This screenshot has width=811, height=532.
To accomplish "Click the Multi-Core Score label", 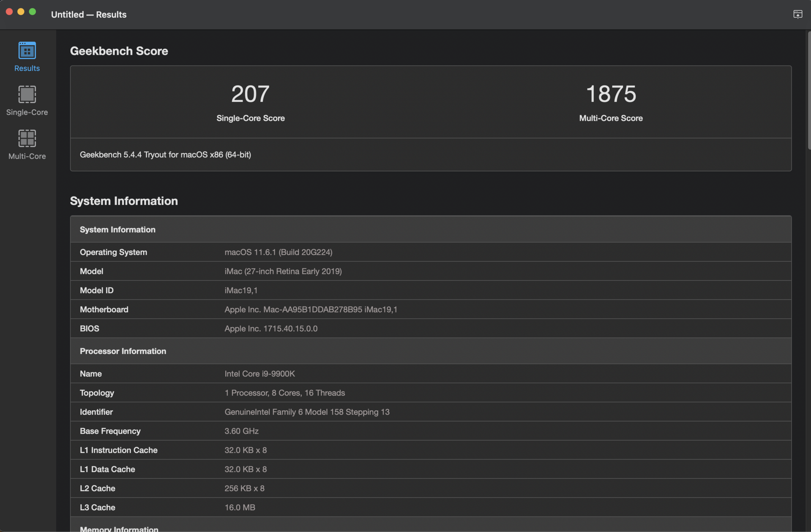I will [x=611, y=118].
